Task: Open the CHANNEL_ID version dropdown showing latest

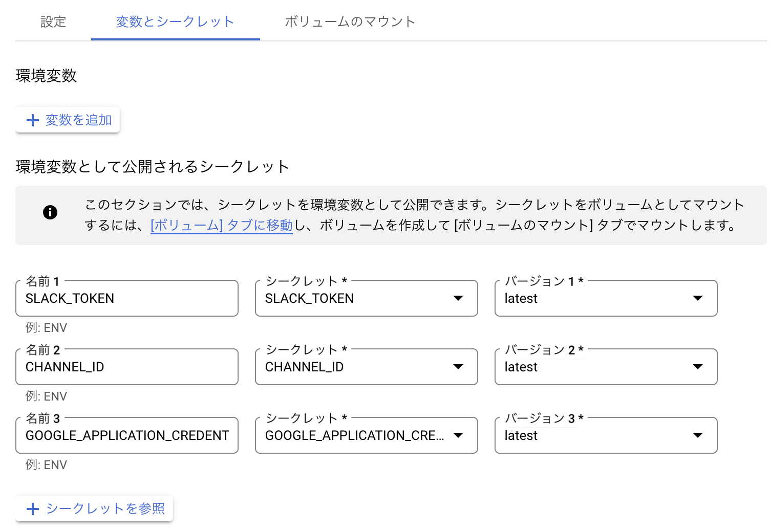Action: point(604,367)
